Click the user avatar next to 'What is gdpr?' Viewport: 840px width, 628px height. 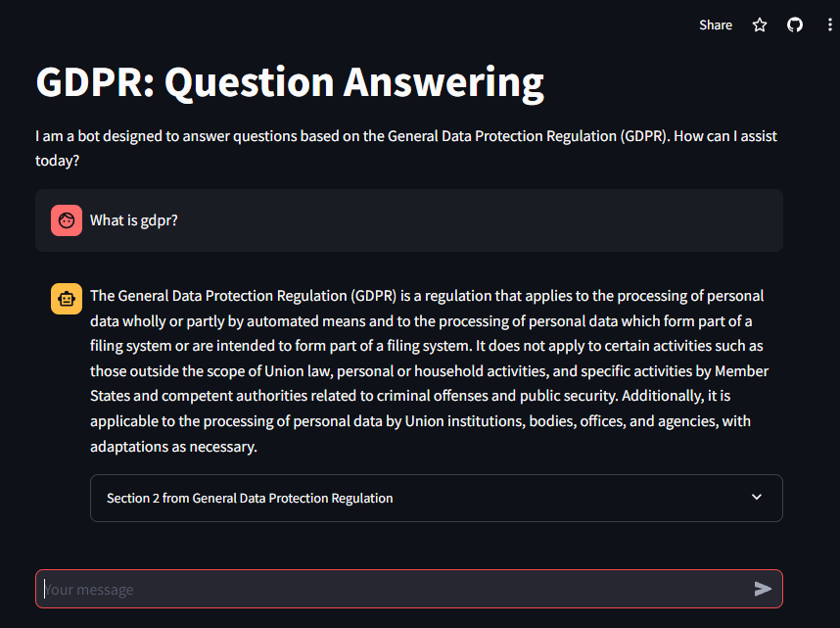(x=67, y=220)
